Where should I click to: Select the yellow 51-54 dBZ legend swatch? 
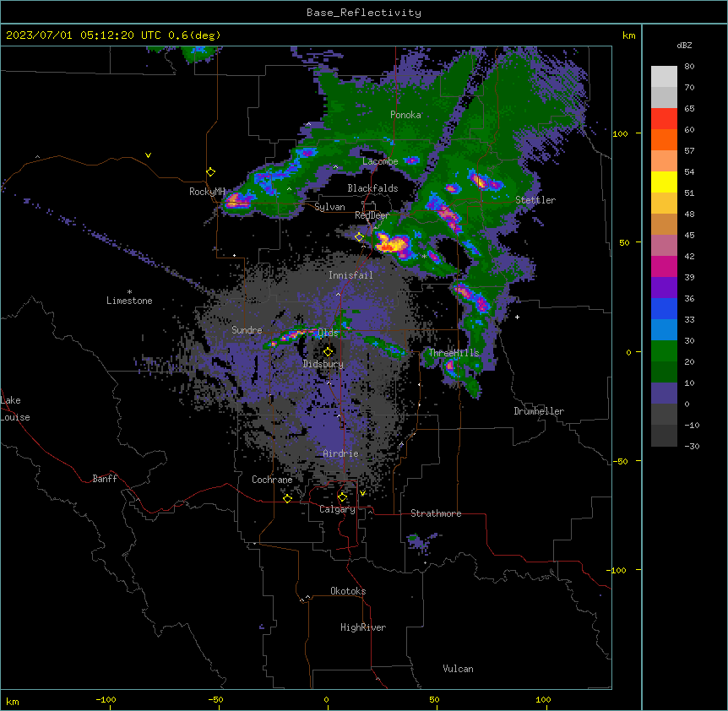(x=664, y=182)
